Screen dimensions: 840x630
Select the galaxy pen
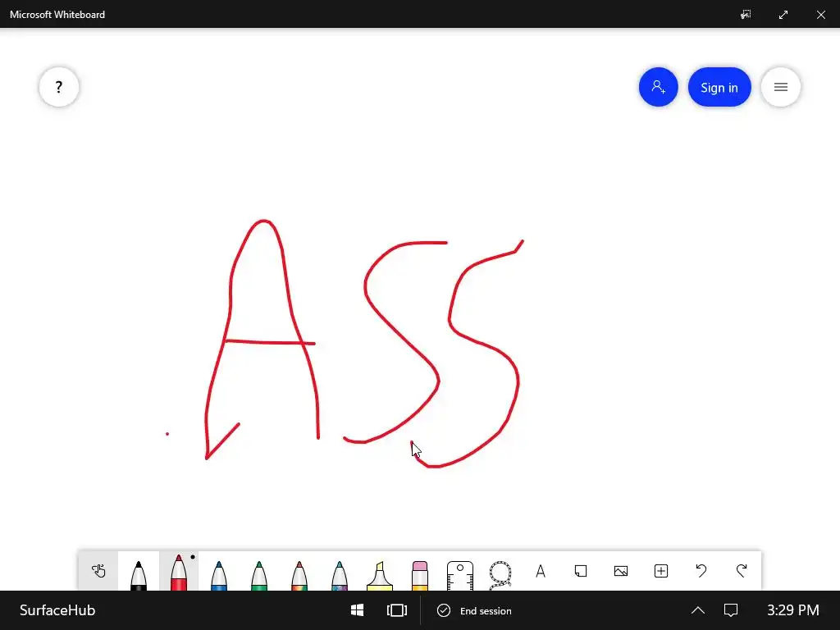(x=339, y=574)
